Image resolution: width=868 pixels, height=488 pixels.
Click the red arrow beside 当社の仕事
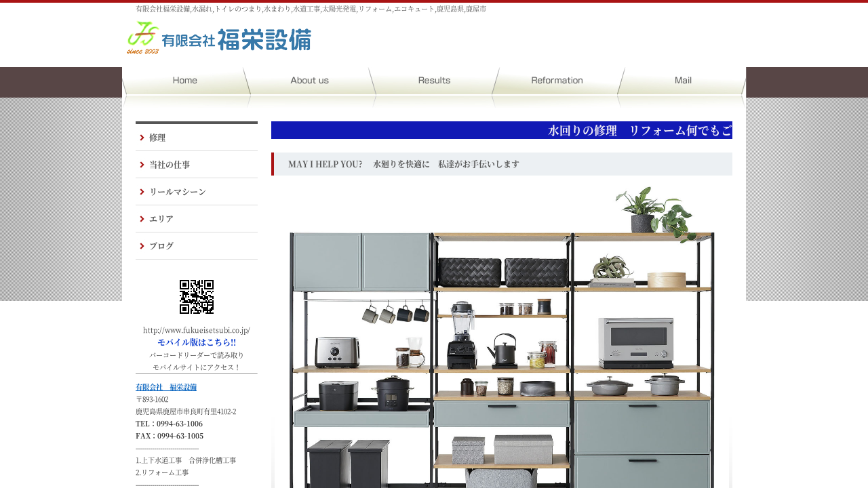pyautogui.click(x=142, y=165)
